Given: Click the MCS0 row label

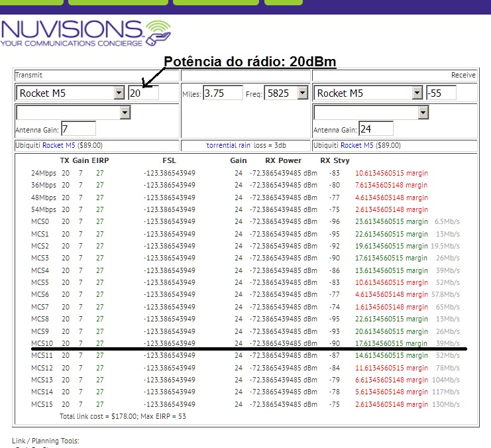Looking at the screenshot, I should (x=40, y=221).
